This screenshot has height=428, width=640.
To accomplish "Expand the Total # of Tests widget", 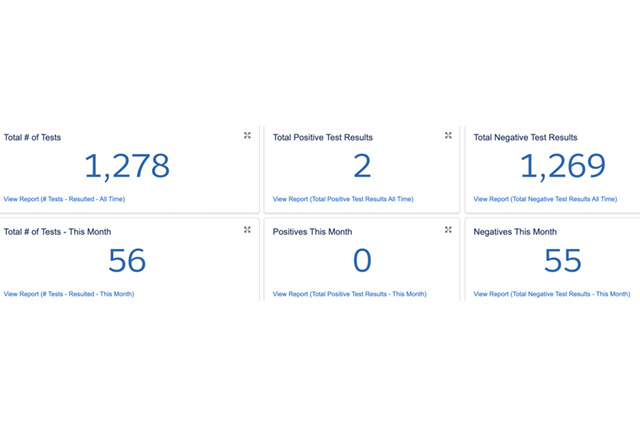I will click(247, 135).
